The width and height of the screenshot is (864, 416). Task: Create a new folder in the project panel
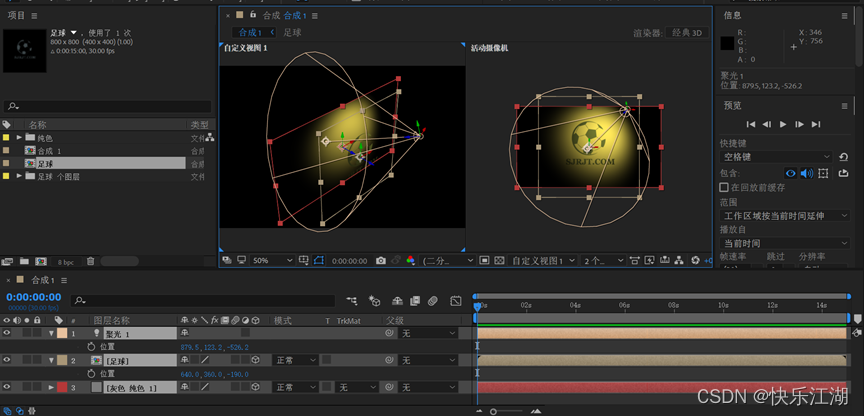click(x=24, y=261)
